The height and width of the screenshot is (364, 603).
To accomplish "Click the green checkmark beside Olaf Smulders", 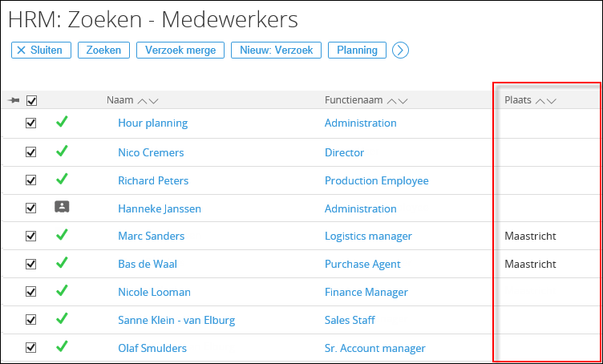I will tap(62, 346).
